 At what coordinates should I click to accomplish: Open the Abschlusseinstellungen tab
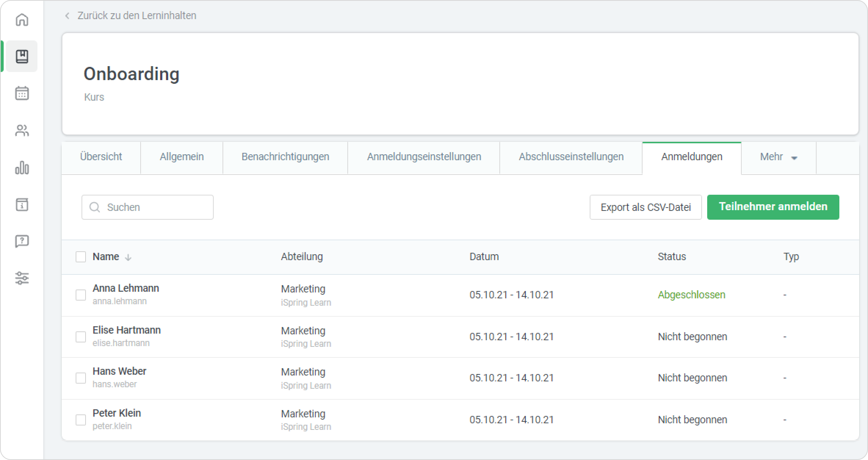point(571,157)
